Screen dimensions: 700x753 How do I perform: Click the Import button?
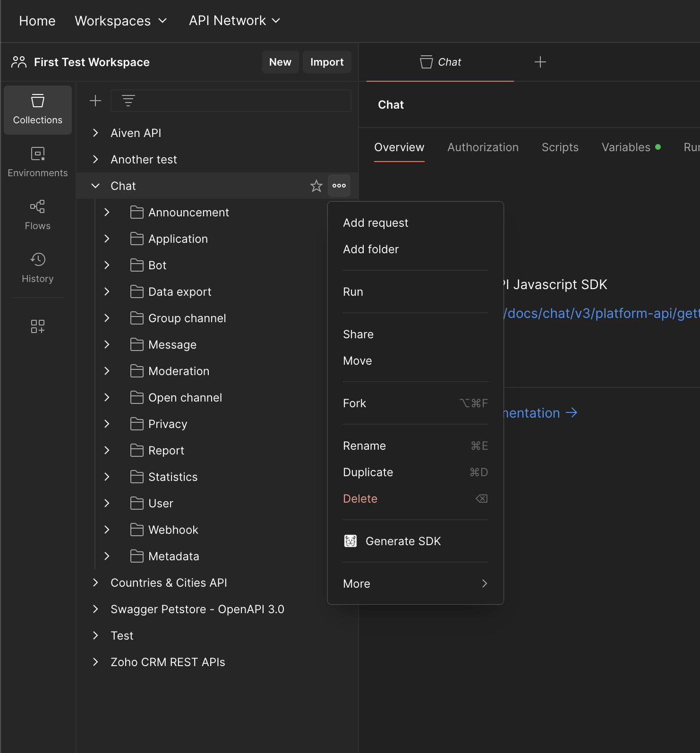(x=327, y=62)
